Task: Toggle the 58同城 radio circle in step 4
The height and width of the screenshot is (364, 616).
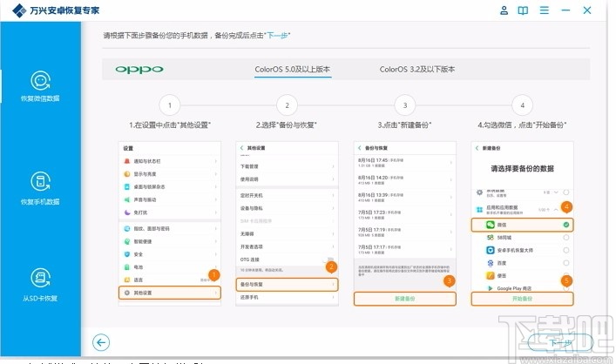Action: [566, 237]
